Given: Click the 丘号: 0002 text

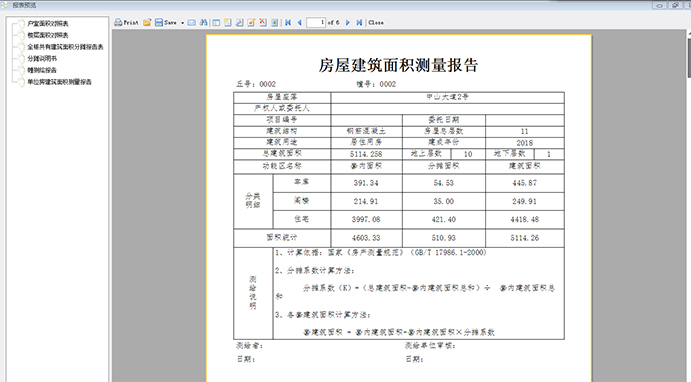Looking at the screenshot, I should point(256,84).
